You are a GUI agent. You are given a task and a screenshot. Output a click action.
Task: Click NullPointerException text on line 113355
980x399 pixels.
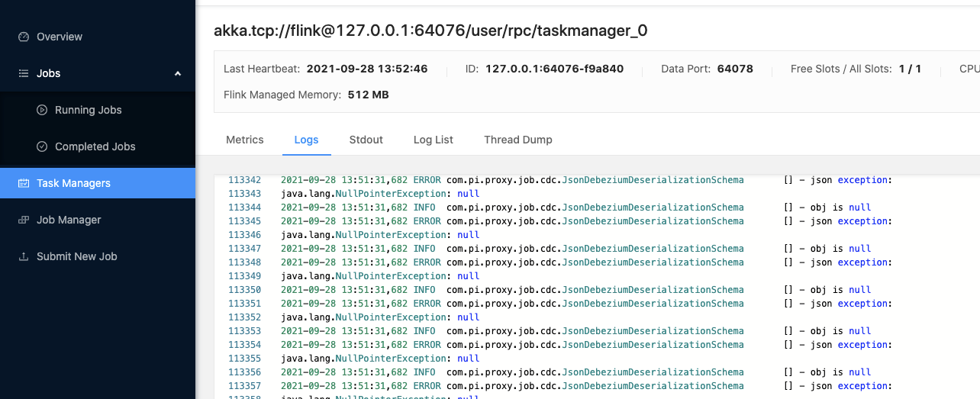[x=391, y=359]
